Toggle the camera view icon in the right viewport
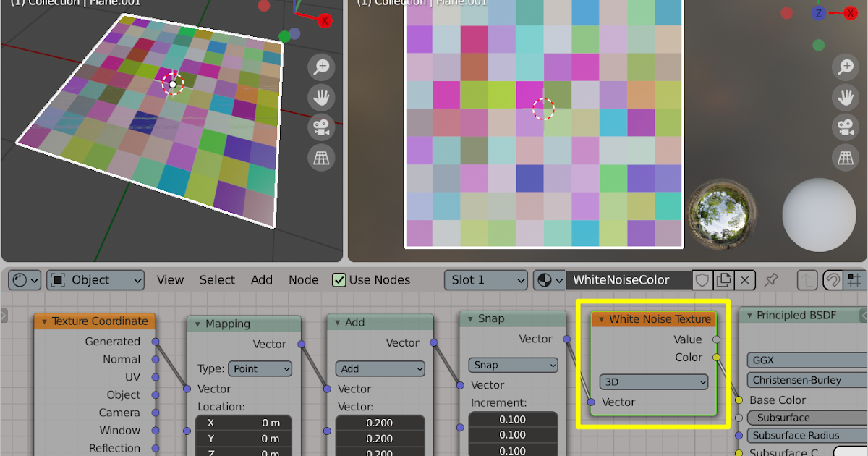Image resolution: width=868 pixels, height=456 pixels. click(x=846, y=127)
